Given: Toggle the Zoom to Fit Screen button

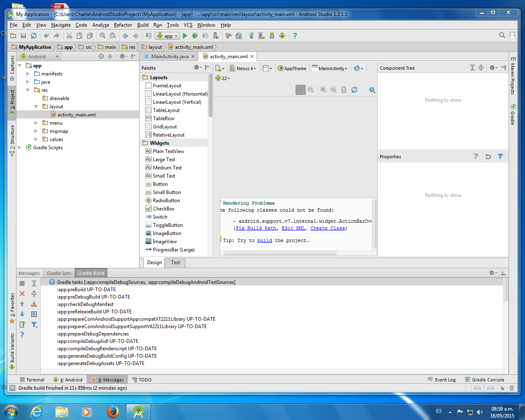Looking at the screenshot, I should [x=301, y=90].
